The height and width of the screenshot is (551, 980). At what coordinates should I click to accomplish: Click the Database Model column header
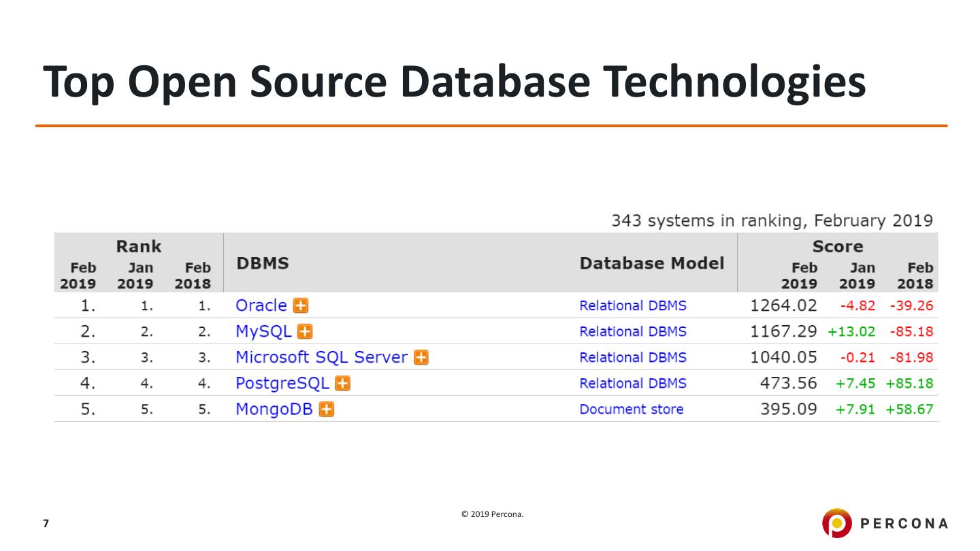(x=651, y=263)
